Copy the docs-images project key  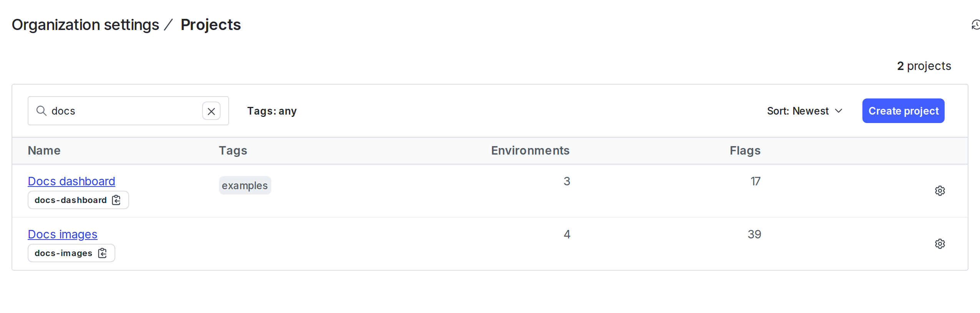[102, 253]
